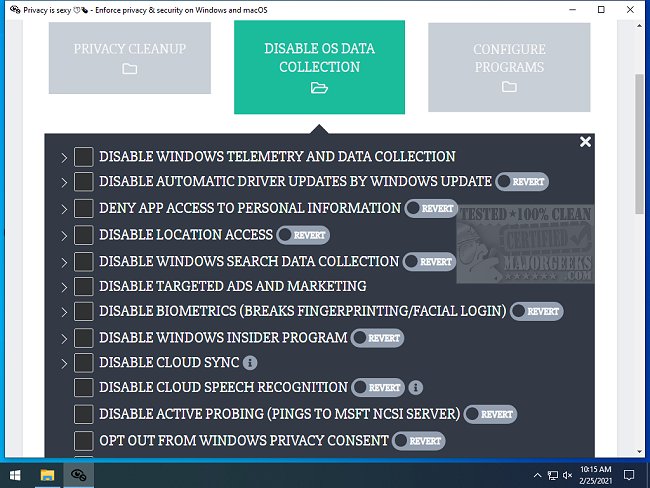Expand Disable Windows Telemetry and Data Collection
The image size is (650, 488).
[x=64, y=158]
